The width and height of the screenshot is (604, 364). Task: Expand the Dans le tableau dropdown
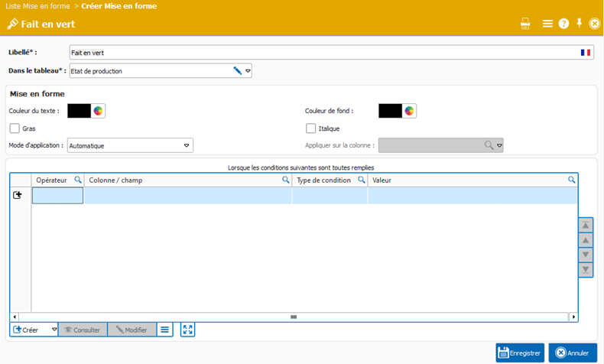coord(248,71)
